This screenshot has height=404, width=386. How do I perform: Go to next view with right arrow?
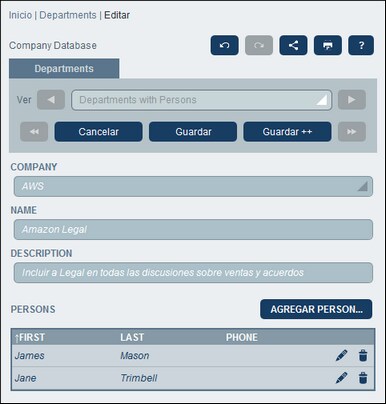(352, 100)
